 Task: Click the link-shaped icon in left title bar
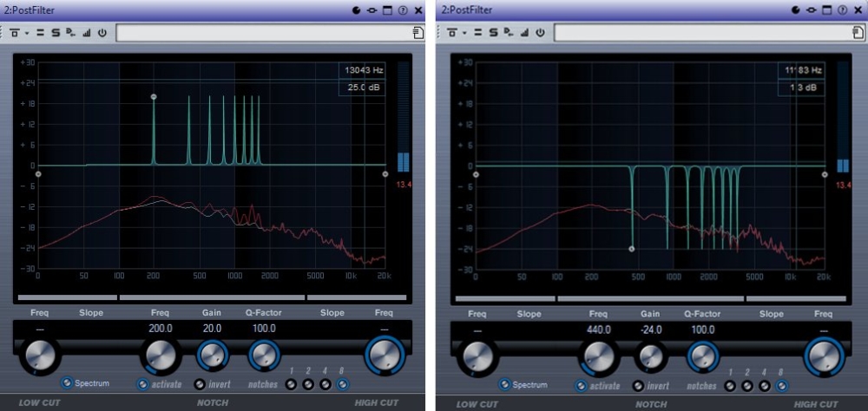[x=372, y=10]
